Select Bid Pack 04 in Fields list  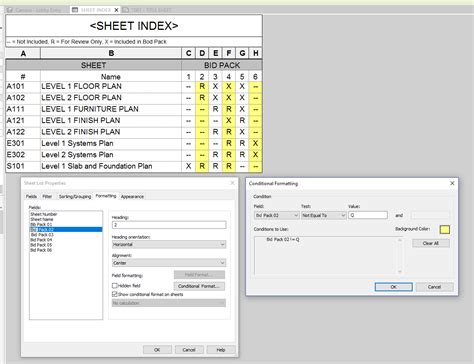(x=42, y=240)
